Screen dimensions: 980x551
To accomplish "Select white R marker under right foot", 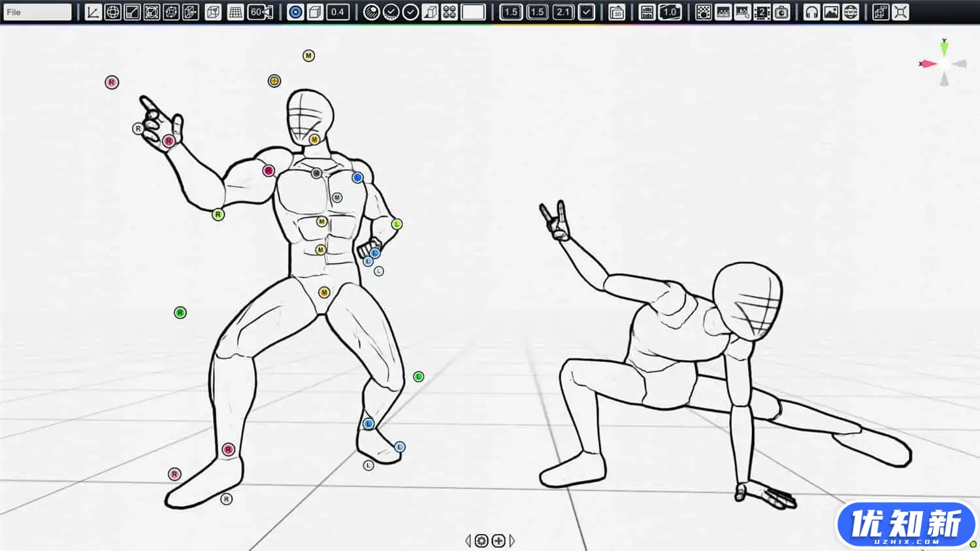I will pyautogui.click(x=226, y=499).
